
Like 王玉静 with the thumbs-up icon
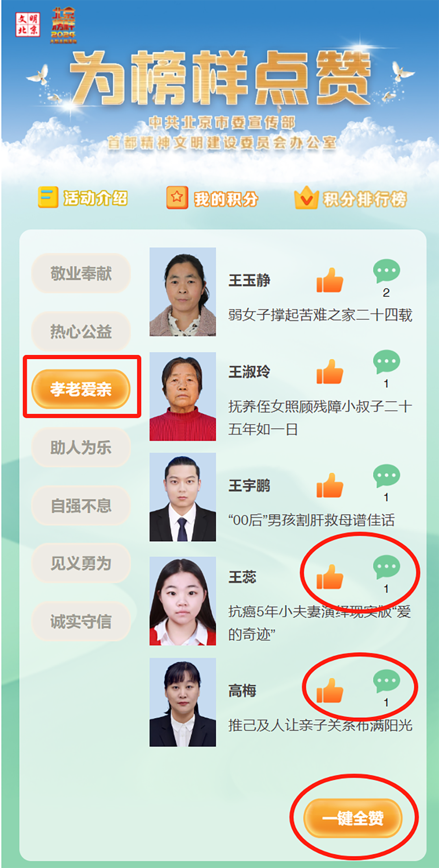pos(330,280)
